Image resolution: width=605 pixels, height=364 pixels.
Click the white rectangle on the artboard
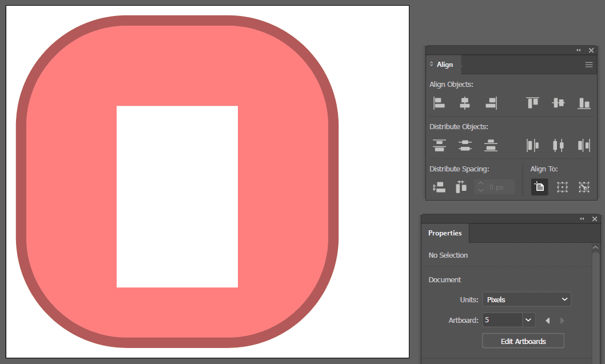coord(177,197)
